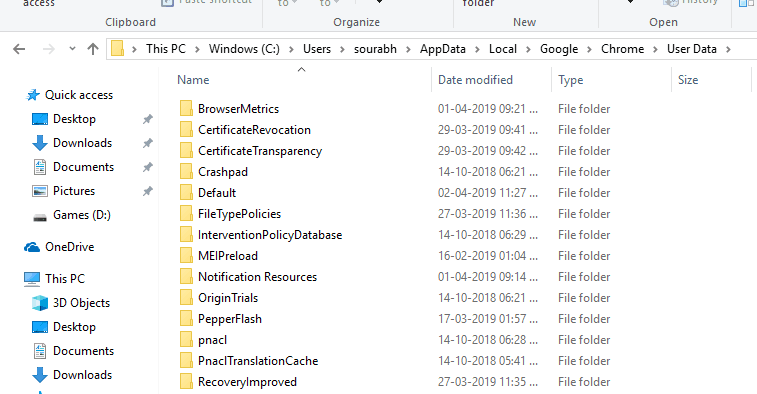Navigate to AppData breadcrumb

pyautogui.click(x=443, y=49)
